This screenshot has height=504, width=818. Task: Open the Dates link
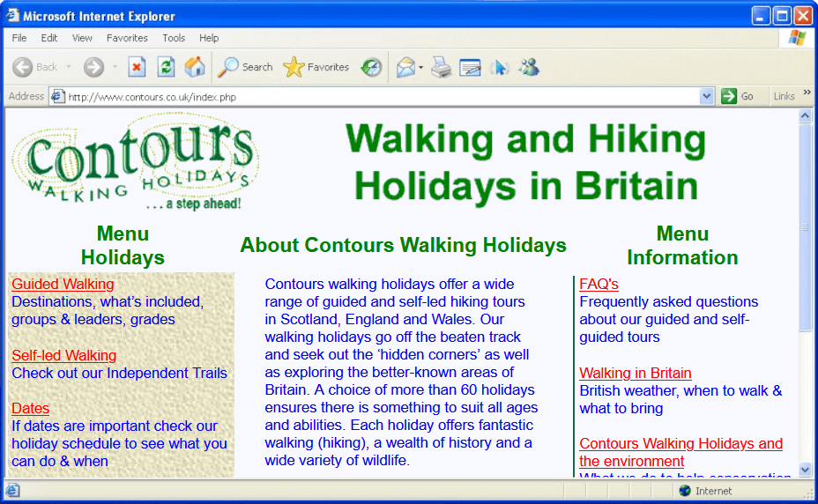point(30,408)
